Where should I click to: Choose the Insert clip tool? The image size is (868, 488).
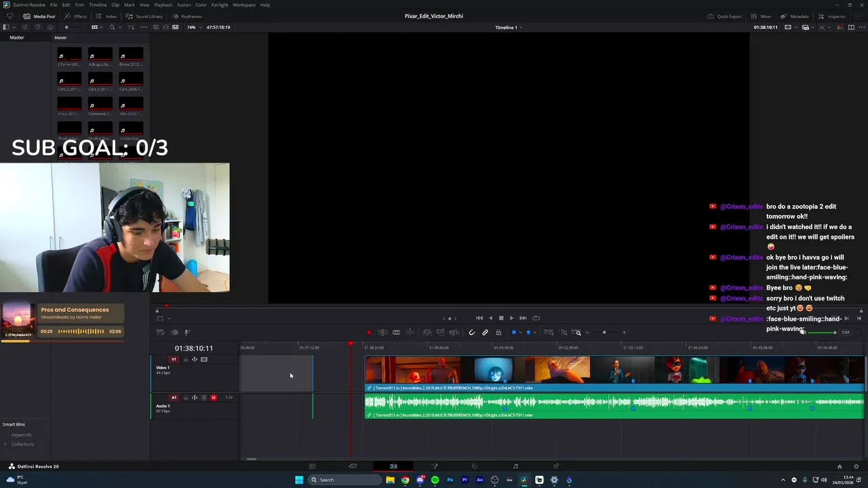[x=427, y=332]
